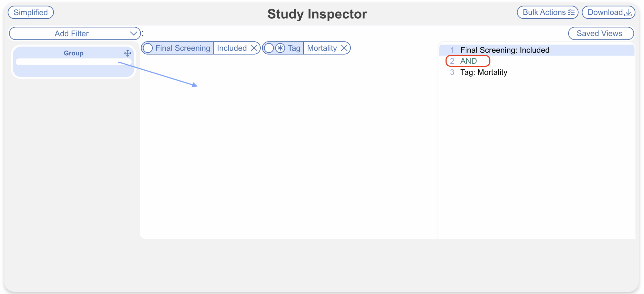The width and height of the screenshot is (644, 294).
Task: Select line 1 Final Screening: Included in query
Action: click(x=505, y=50)
